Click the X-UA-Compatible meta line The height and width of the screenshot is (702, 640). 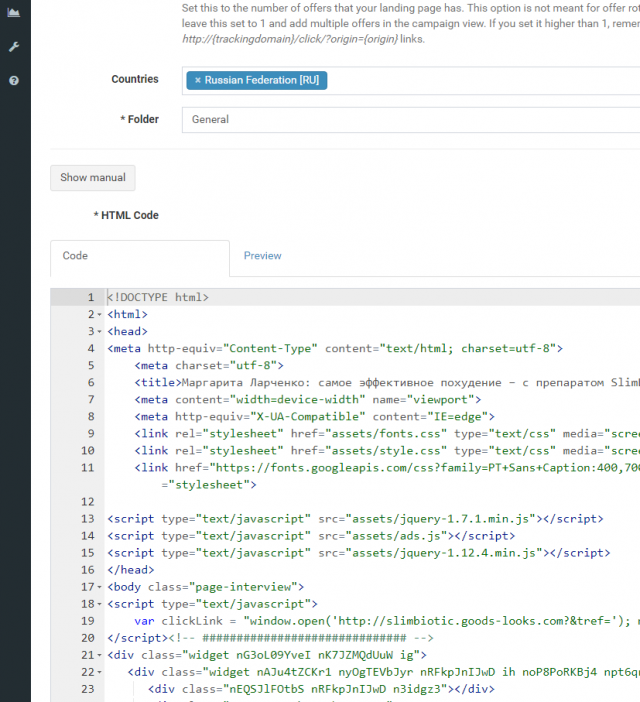(315, 416)
